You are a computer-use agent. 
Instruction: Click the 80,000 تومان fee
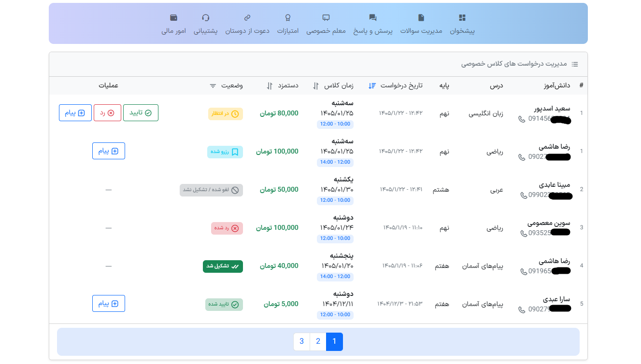click(x=279, y=113)
